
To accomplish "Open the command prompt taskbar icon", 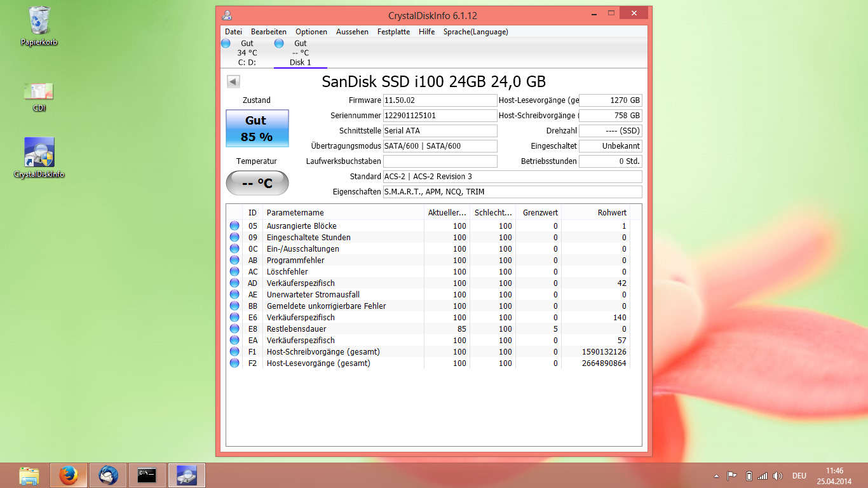I will tap(147, 475).
